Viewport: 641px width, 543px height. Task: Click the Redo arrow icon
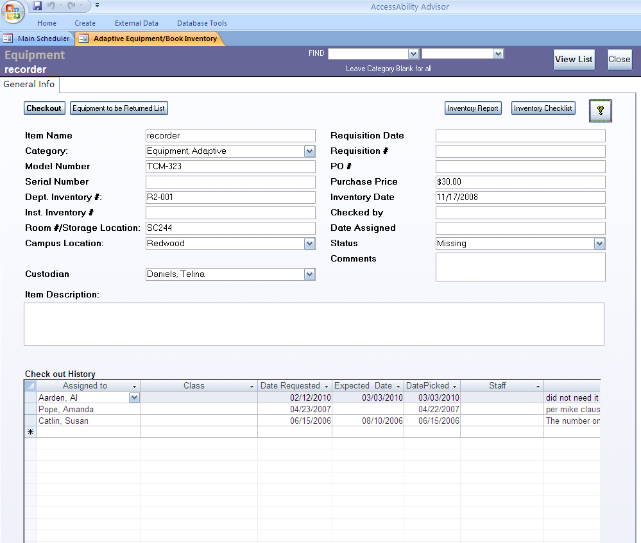[x=71, y=6]
